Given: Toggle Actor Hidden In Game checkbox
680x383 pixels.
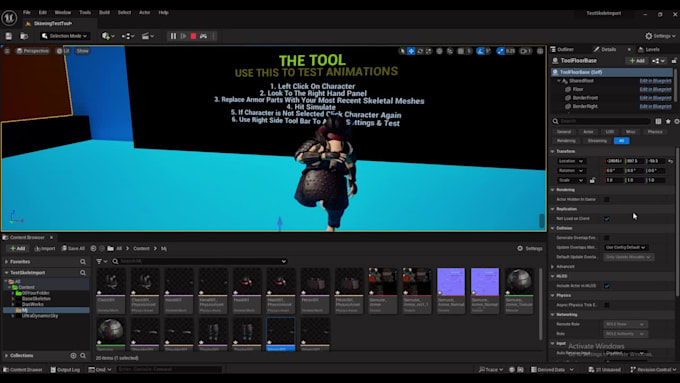Looking at the screenshot, I should (x=607, y=200).
